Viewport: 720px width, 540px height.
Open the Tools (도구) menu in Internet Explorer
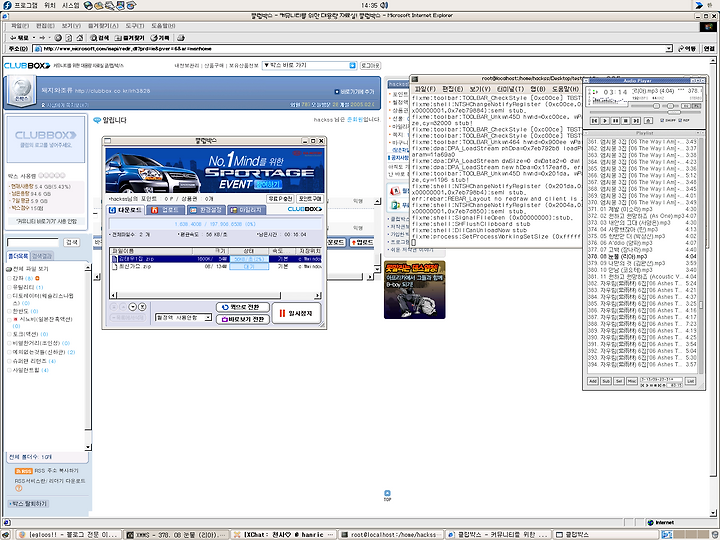[x=135, y=26]
